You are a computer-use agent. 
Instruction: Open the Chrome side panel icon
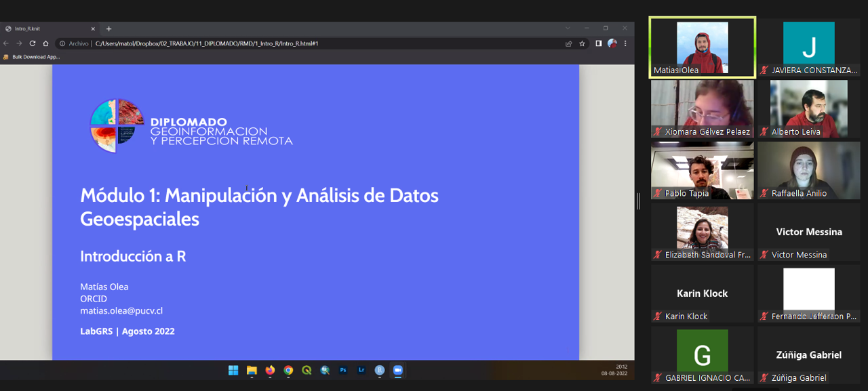(x=599, y=43)
